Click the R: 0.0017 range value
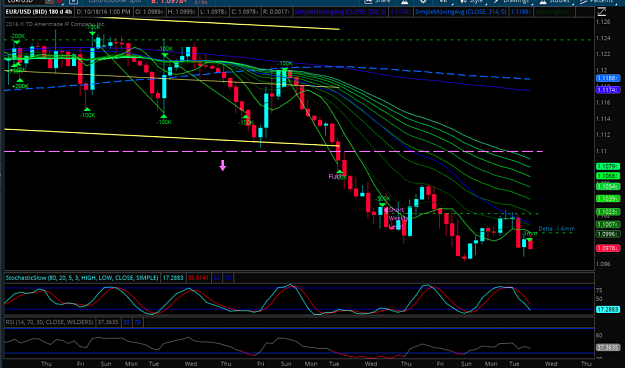Image resolution: width=625 pixels, height=368 pixels. coord(275,12)
